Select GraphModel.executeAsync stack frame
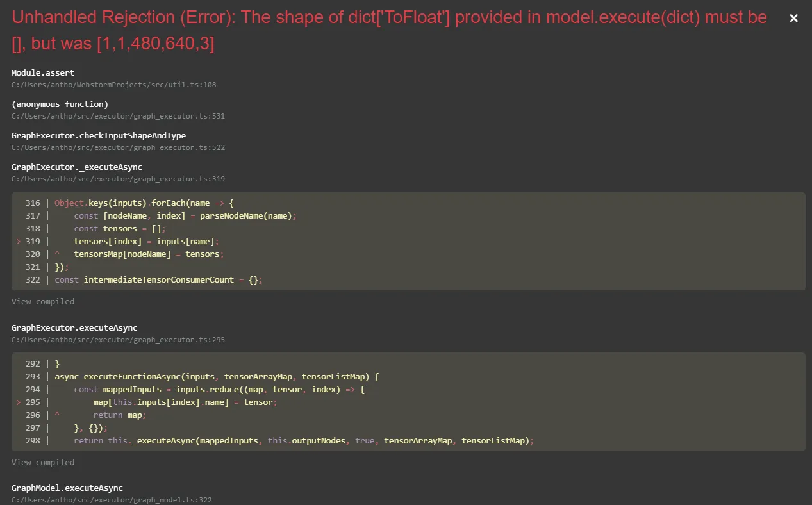 point(67,488)
